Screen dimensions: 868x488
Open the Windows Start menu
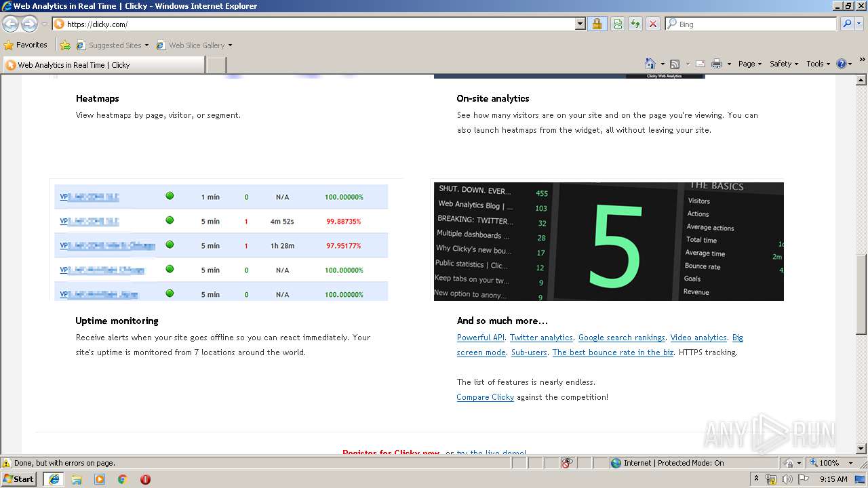tap(19, 479)
